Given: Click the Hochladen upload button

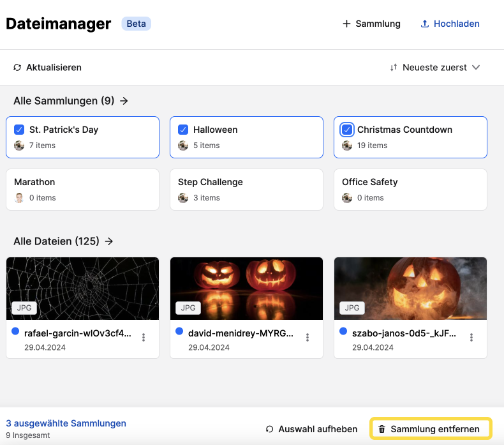Looking at the screenshot, I should (x=450, y=24).
